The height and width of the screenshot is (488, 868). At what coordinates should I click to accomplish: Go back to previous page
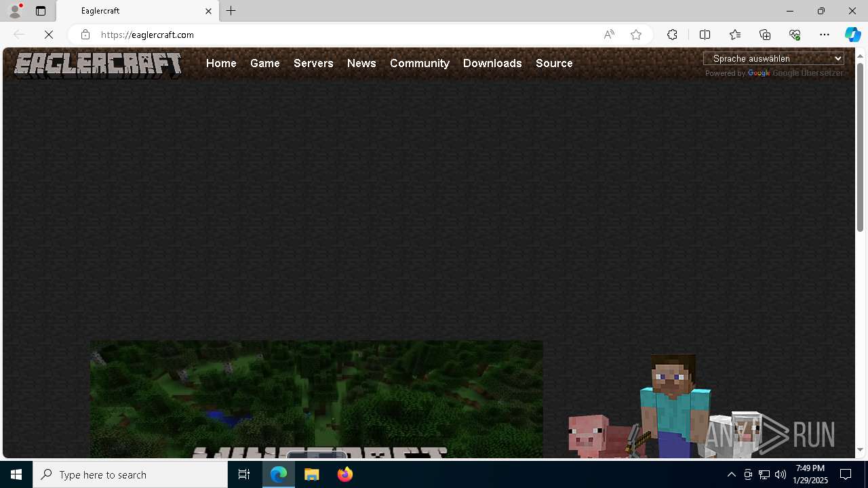click(x=19, y=35)
